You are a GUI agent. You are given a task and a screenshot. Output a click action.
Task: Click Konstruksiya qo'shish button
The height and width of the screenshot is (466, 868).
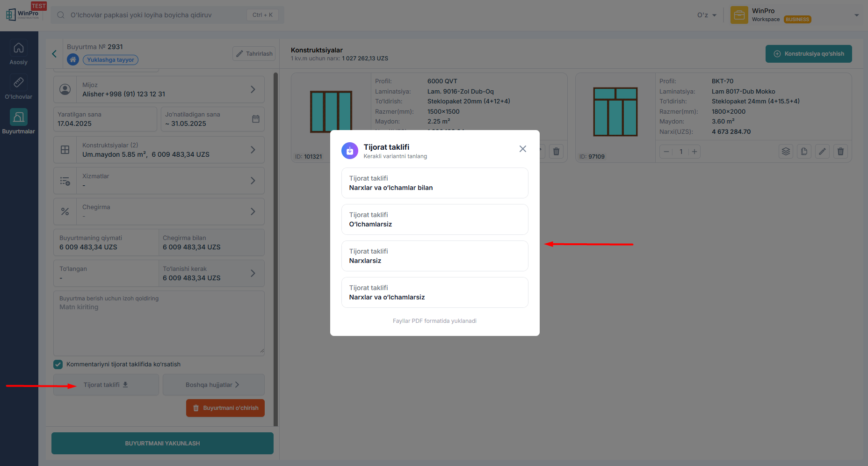(809, 54)
